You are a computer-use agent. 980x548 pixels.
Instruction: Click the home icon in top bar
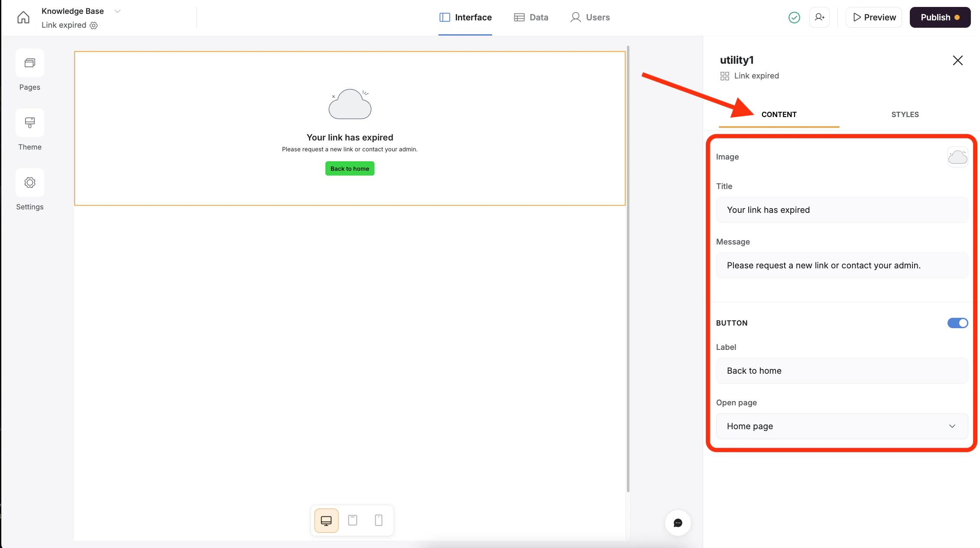[x=23, y=17]
